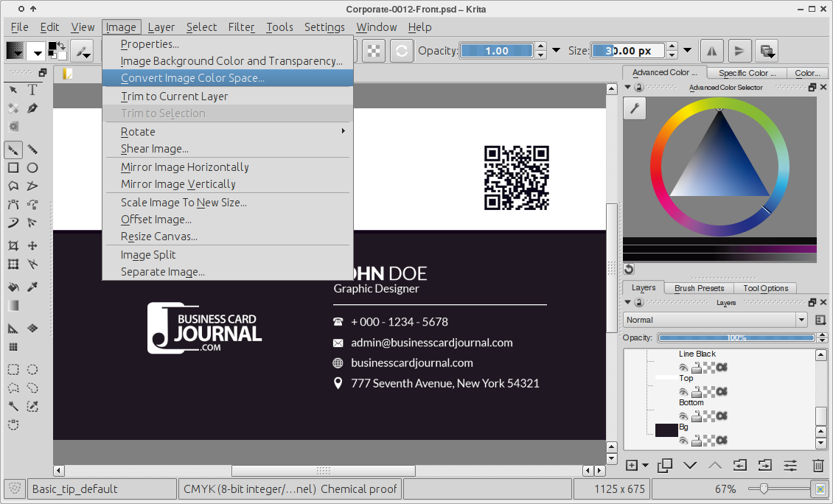Toggle visibility of the Top layer

tap(683, 391)
